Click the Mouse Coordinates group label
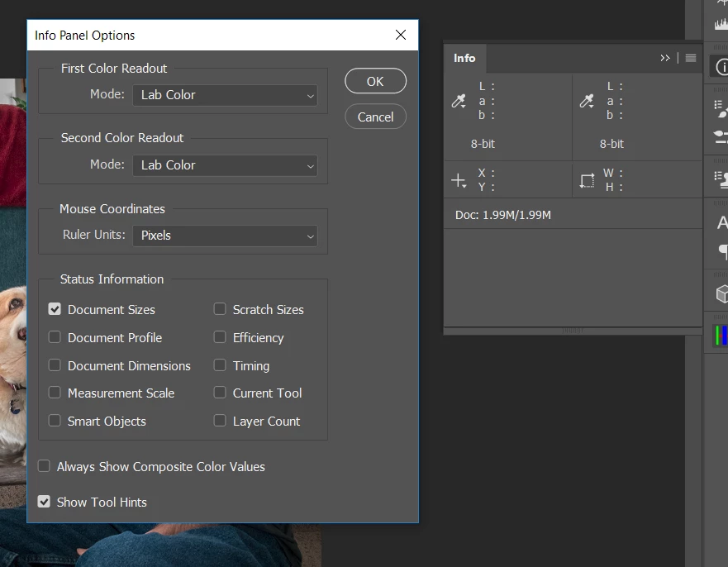 click(x=112, y=209)
